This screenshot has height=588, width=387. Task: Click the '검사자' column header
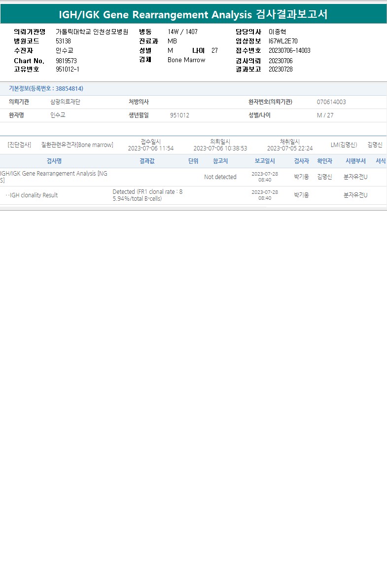(x=302, y=161)
